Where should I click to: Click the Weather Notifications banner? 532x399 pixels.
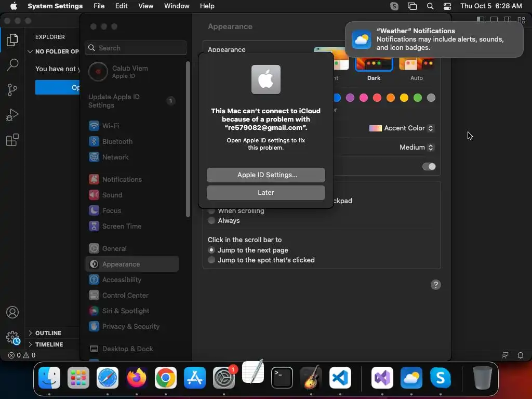pyautogui.click(x=434, y=39)
